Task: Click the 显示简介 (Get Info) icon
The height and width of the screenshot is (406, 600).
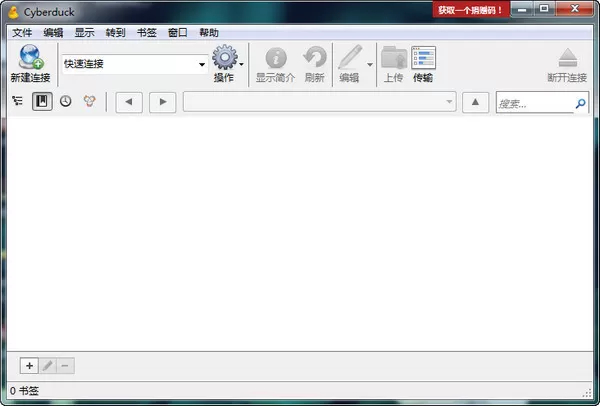Action: point(275,58)
